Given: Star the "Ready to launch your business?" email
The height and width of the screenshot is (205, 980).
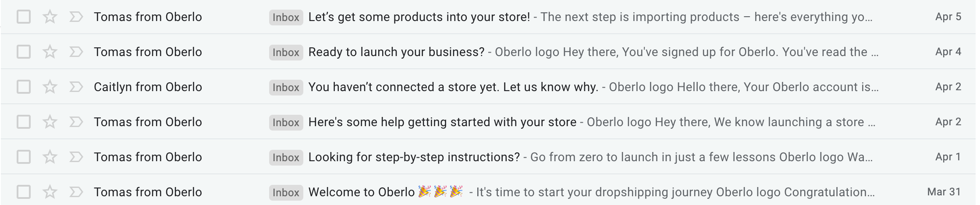Looking at the screenshot, I should [x=50, y=52].
